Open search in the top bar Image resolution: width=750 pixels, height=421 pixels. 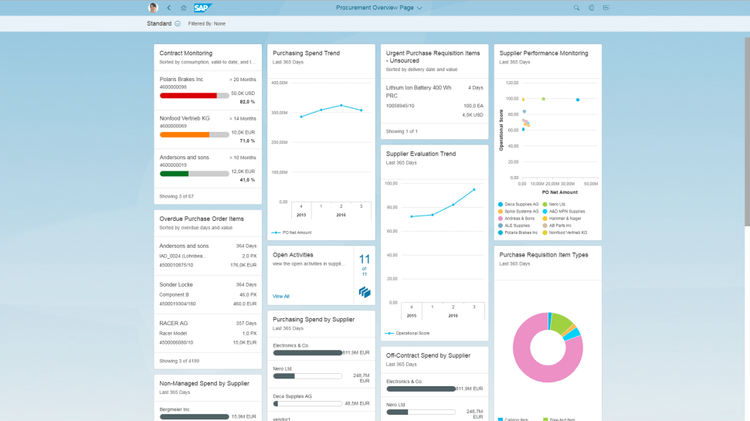577,8
